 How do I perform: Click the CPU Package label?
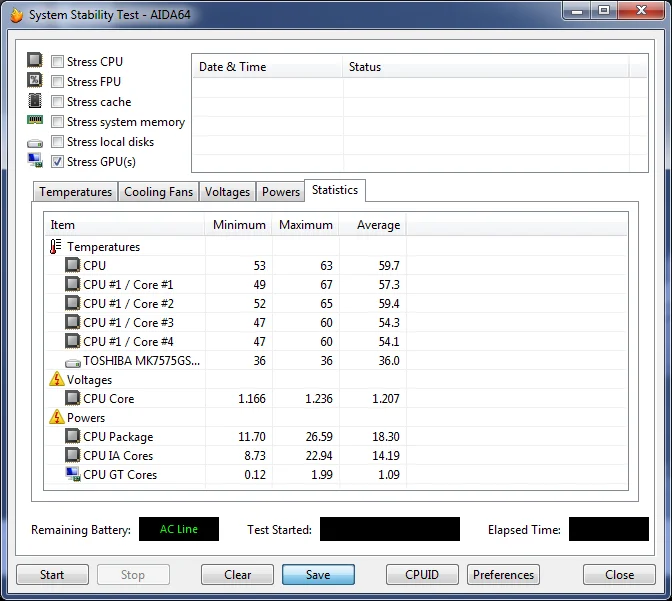(118, 436)
